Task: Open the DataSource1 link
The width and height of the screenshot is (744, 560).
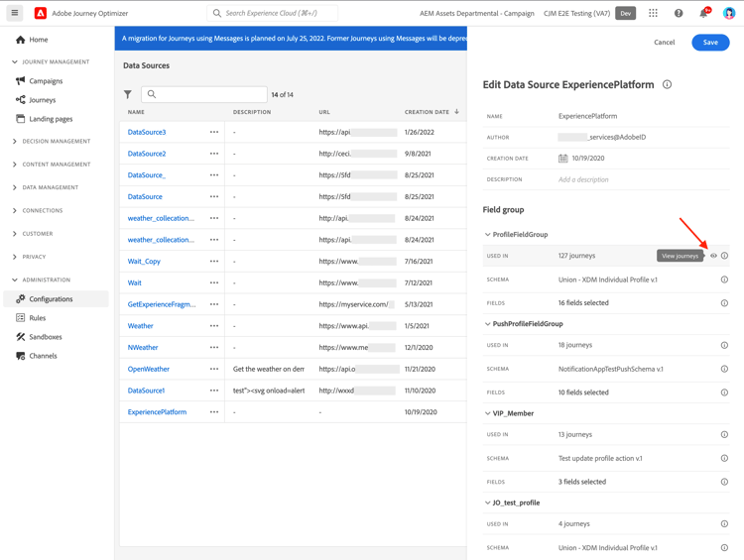Action: 146,391
